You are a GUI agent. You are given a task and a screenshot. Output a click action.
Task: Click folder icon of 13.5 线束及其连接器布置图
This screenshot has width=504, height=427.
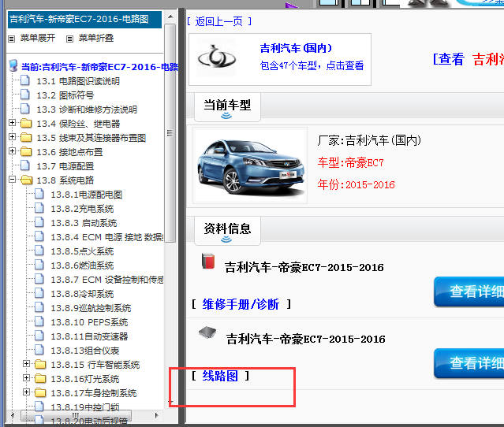(26, 137)
